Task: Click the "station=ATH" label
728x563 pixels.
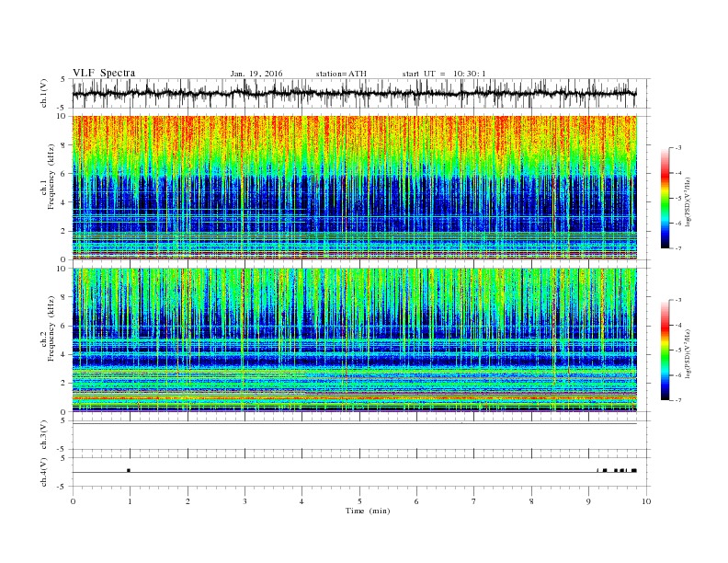Action: 341,74
